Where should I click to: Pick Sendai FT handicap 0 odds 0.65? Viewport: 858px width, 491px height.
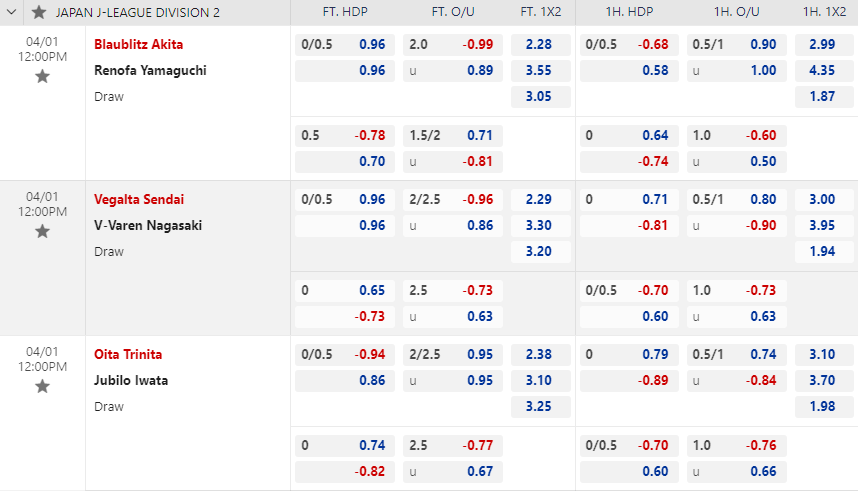[x=345, y=290]
